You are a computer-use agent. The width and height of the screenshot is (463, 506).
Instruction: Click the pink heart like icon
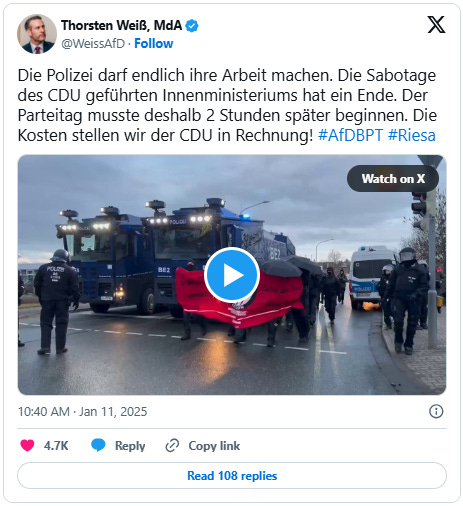click(x=27, y=446)
